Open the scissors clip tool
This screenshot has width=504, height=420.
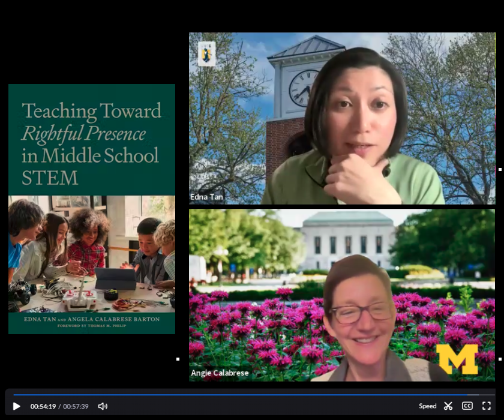(448, 406)
